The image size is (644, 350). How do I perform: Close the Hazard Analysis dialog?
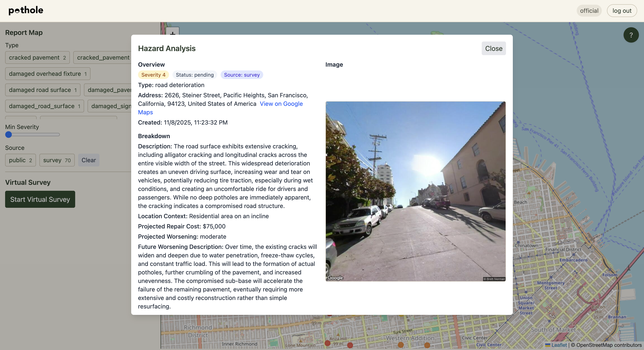pos(493,49)
